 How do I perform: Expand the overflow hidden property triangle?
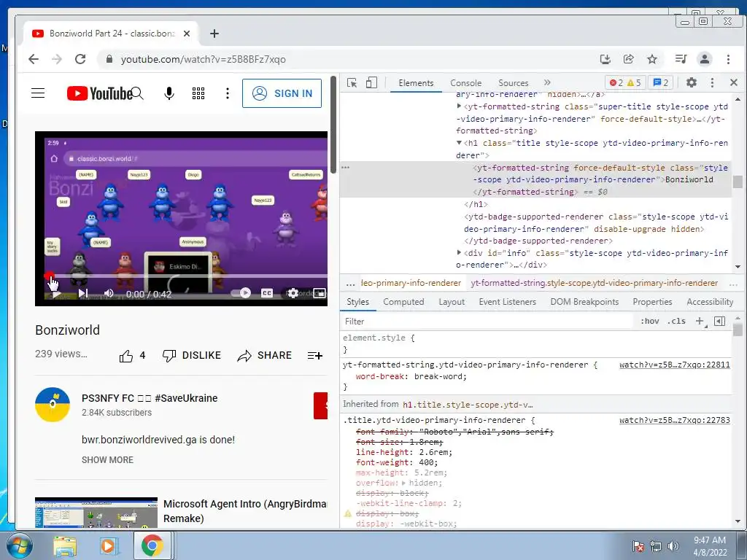(403, 483)
